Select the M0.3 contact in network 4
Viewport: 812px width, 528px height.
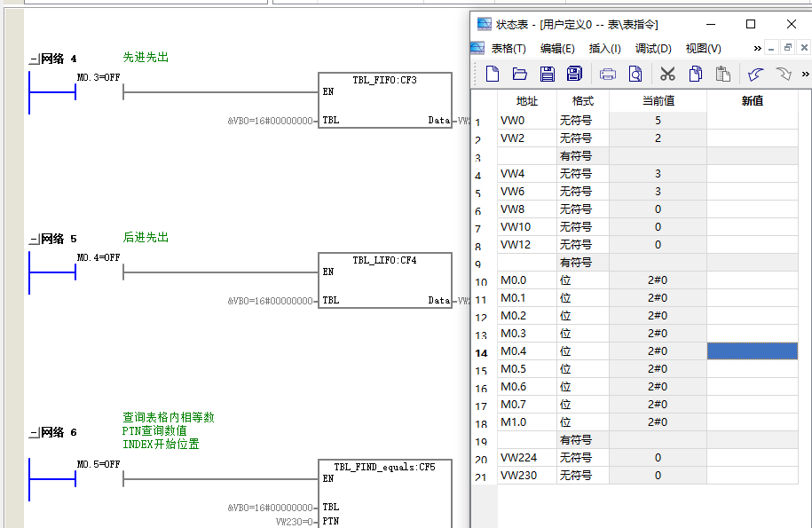99,92
